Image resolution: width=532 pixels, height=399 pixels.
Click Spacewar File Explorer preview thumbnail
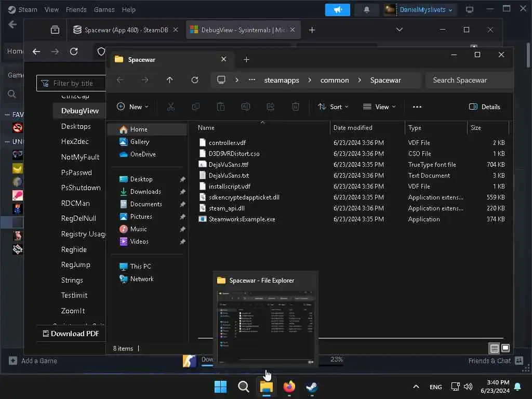pyautogui.click(x=265, y=327)
